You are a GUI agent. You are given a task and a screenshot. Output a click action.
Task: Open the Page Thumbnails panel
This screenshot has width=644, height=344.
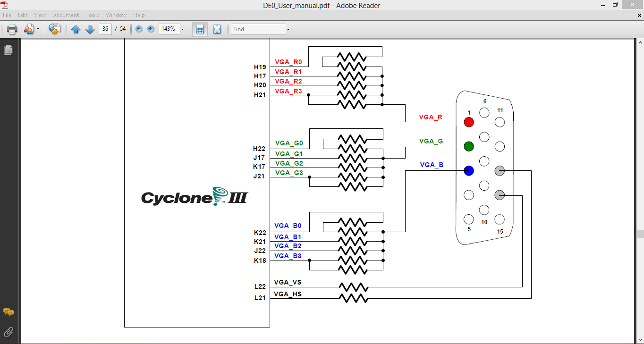pos(8,49)
